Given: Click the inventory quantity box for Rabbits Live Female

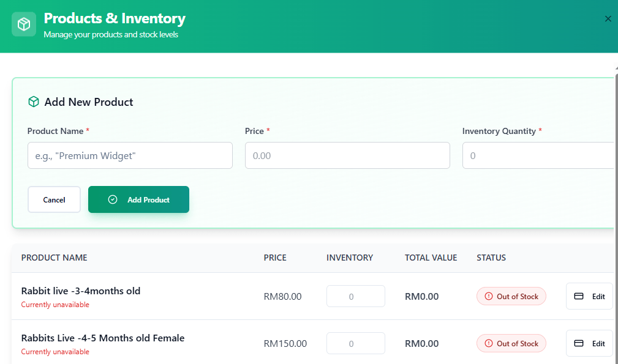Looking at the screenshot, I should tap(355, 343).
